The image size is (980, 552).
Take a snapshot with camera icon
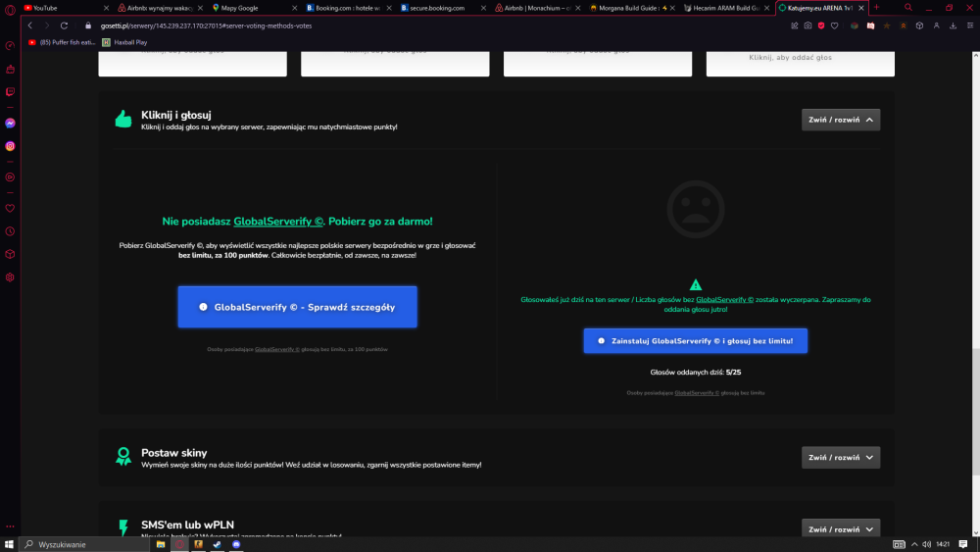(x=808, y=25)
